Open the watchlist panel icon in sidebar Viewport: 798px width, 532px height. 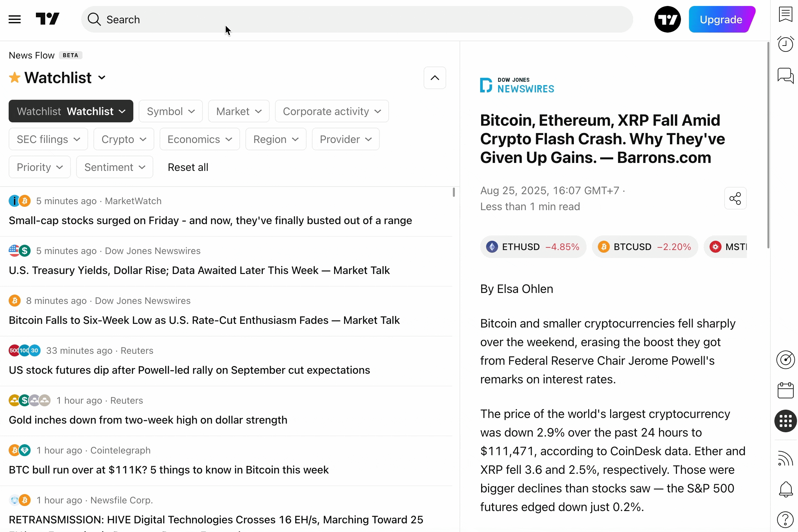click(785, 15)
